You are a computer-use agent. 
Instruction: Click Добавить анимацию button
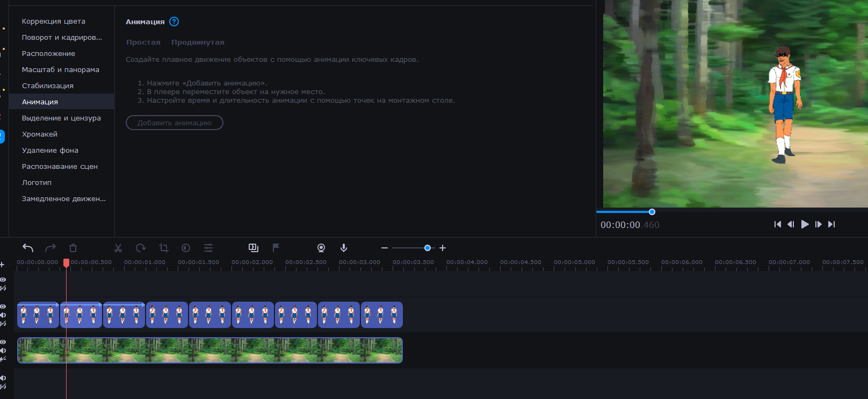click(x=175, y=123)
